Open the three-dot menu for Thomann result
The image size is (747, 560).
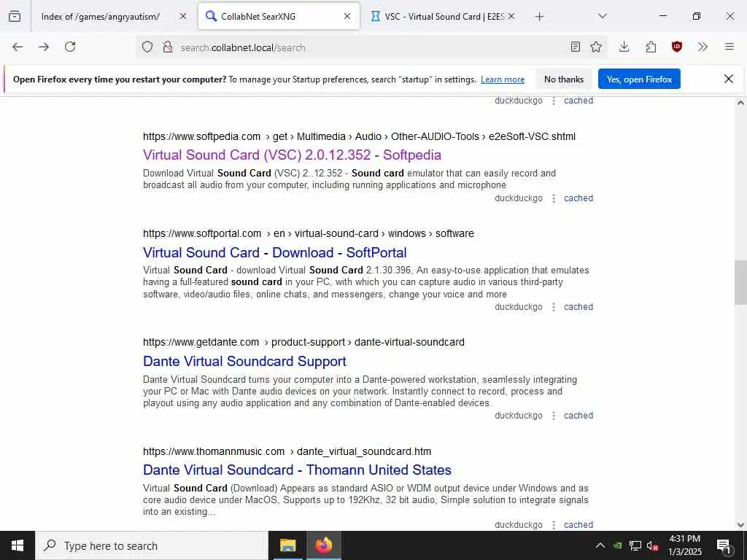(x=554, y=525)
